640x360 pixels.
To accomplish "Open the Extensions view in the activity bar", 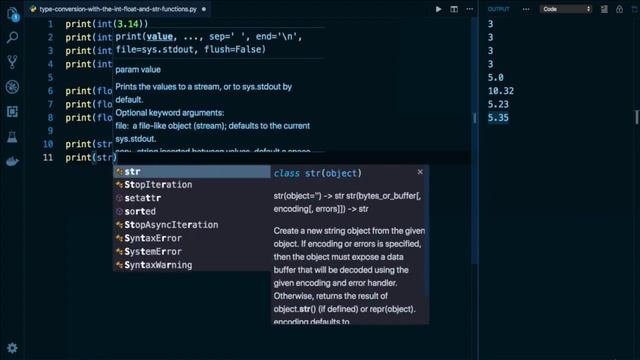I will tap(13, 111).
